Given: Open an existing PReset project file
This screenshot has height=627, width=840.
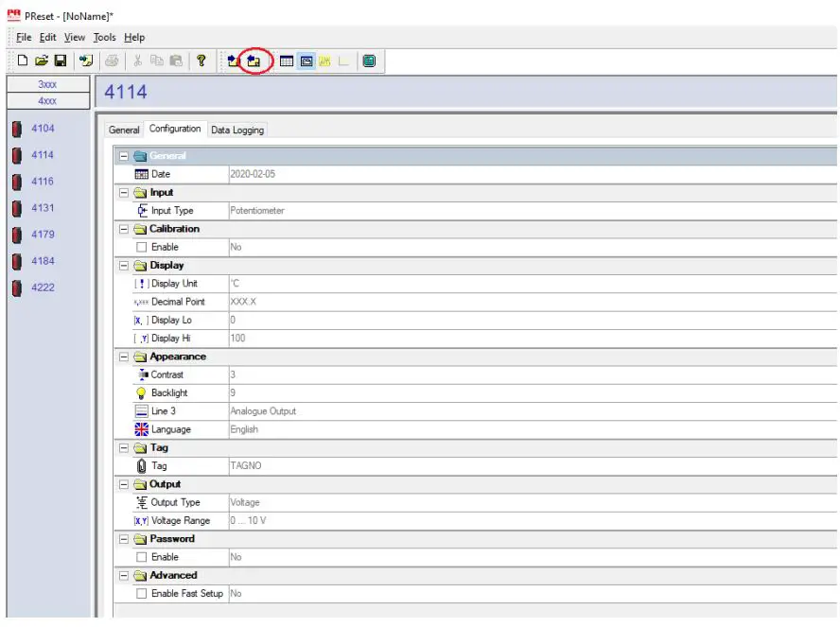Looking at the screenshot, I should [42, 61].
